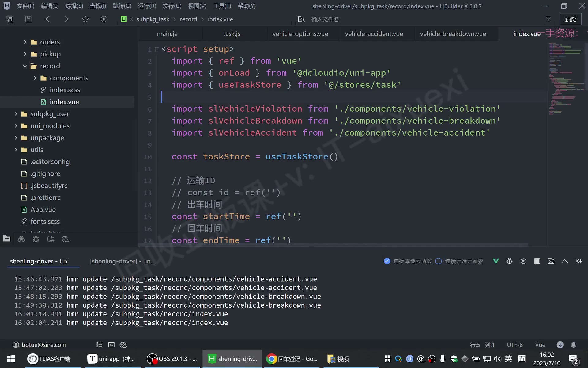Bookmark with the star icon in toolbar
Image resolution: width=588 pixels, height=368 pixels.
(x=85, y=19)
